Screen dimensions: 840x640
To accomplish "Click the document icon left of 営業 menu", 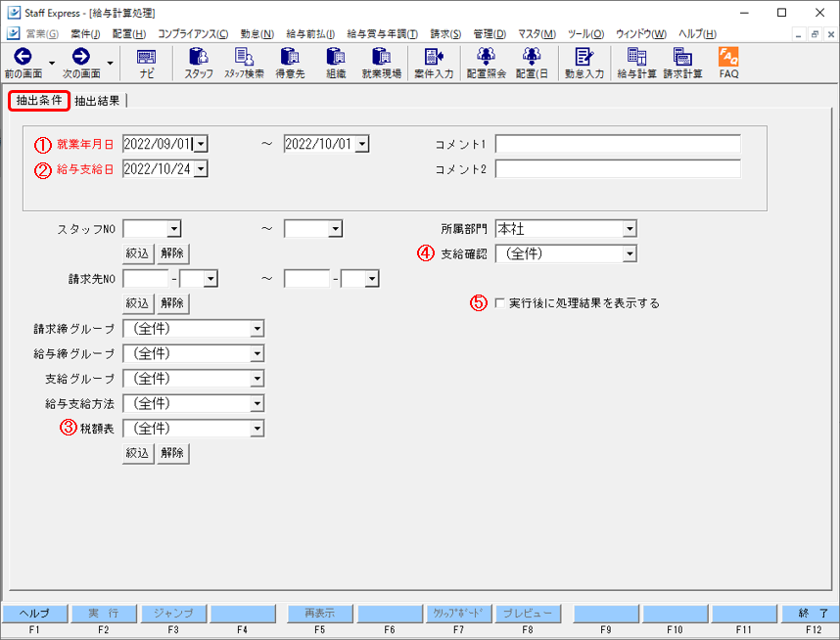I will [14, 33].
